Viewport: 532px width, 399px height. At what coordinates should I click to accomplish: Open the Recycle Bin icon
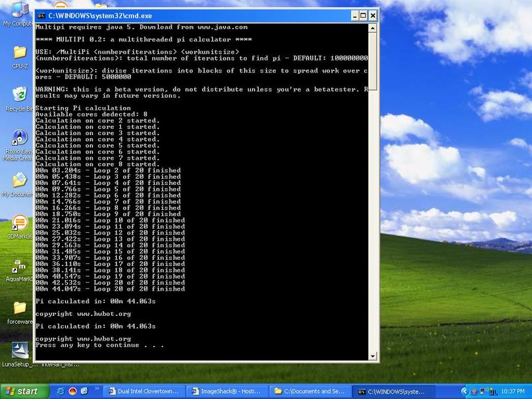(19, 98)
